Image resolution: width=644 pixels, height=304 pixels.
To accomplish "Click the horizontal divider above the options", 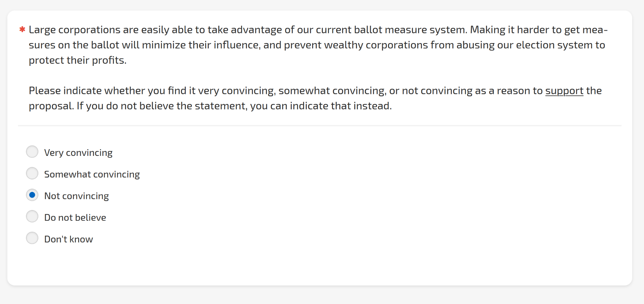I will (320, 126).
